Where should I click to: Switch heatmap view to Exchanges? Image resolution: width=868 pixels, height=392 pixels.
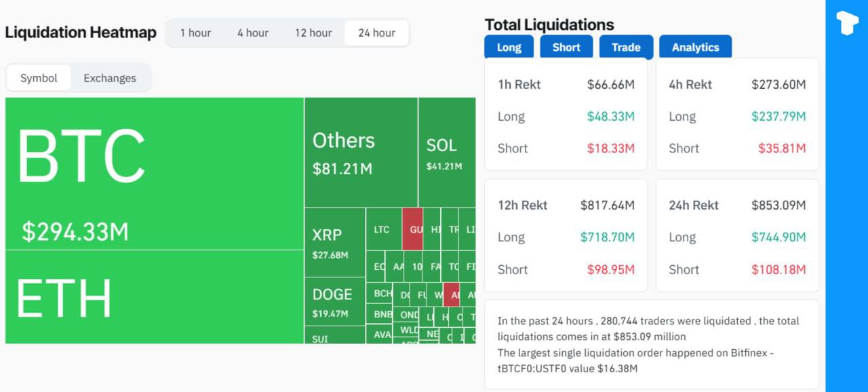110,78
